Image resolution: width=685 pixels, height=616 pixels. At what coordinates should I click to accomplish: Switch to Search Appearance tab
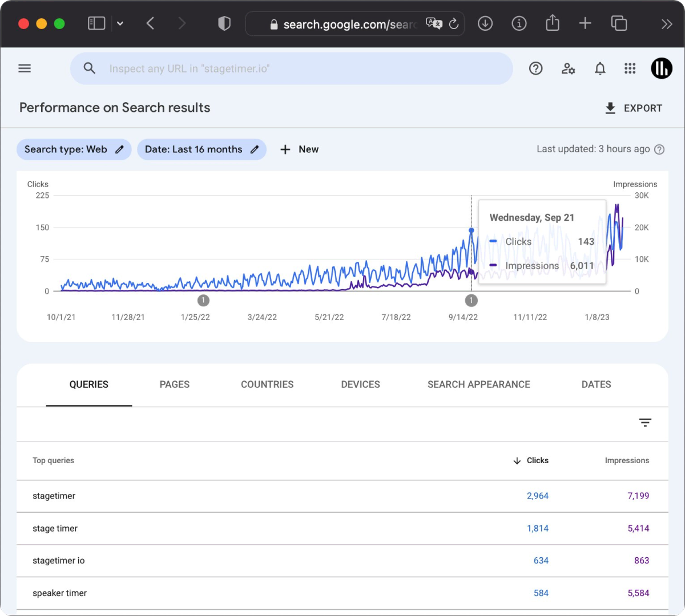point(479,384)
